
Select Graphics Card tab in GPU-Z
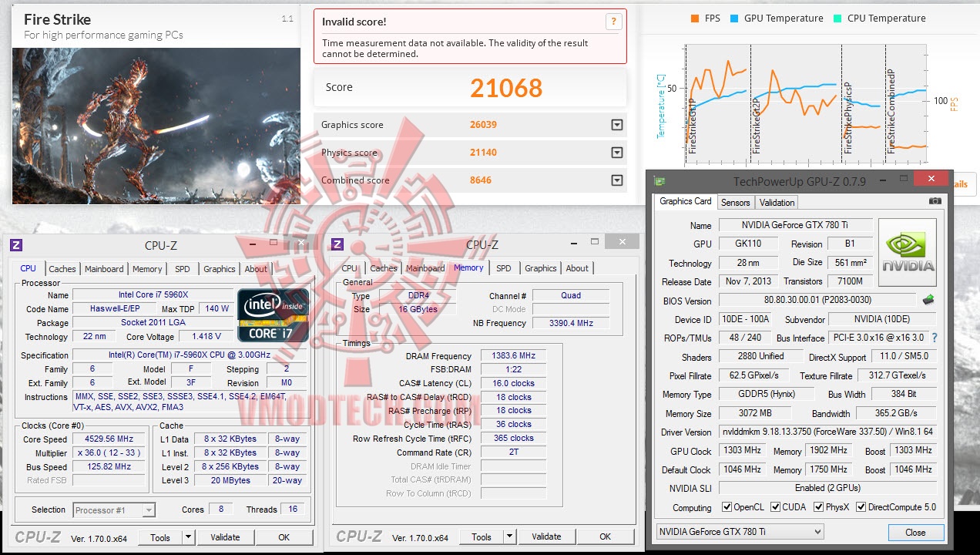(x=686, y=201)
